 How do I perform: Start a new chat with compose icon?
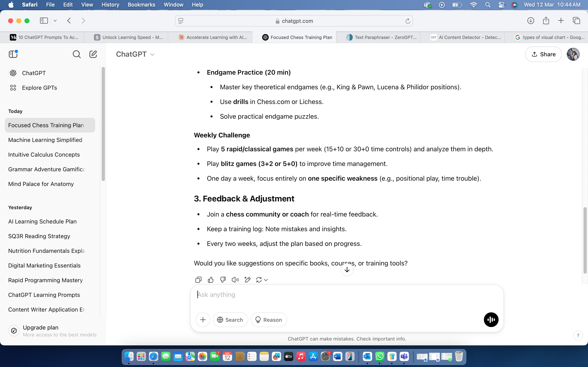93,54
